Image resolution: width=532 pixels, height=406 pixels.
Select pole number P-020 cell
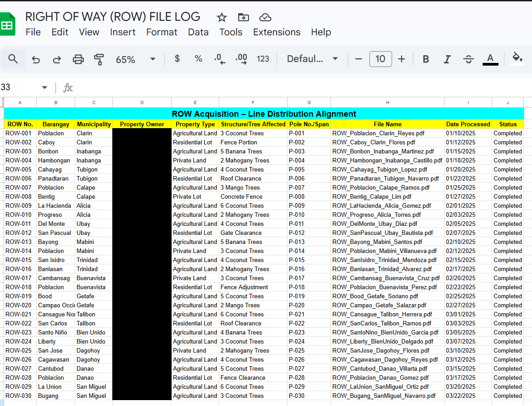point(309,305)
